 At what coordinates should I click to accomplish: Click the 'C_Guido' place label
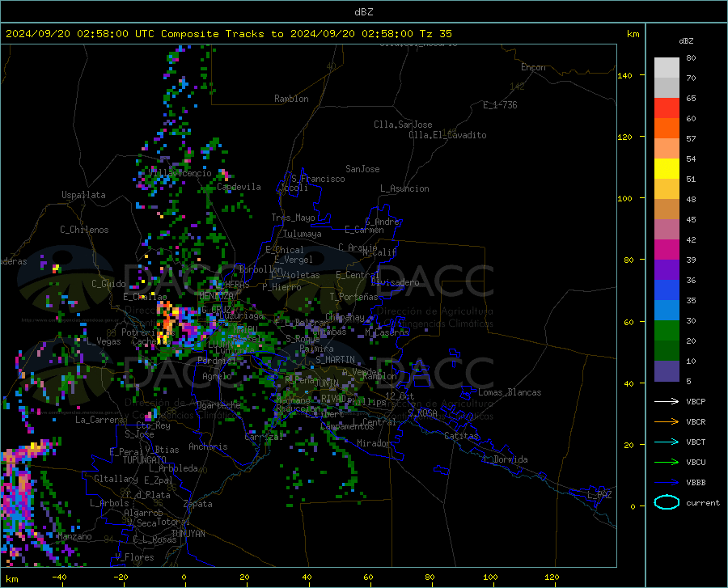[108, 284]
